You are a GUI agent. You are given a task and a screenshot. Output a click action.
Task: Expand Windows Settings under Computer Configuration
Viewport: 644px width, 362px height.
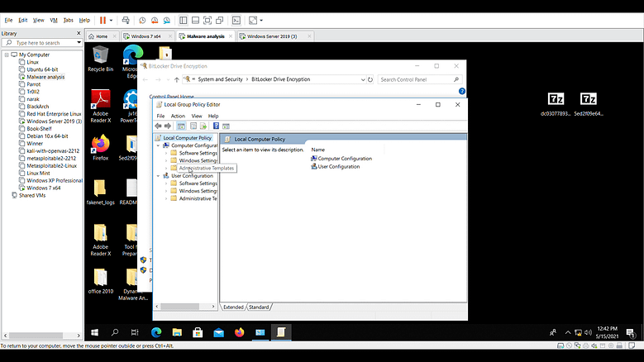click(x=166, y=160)
